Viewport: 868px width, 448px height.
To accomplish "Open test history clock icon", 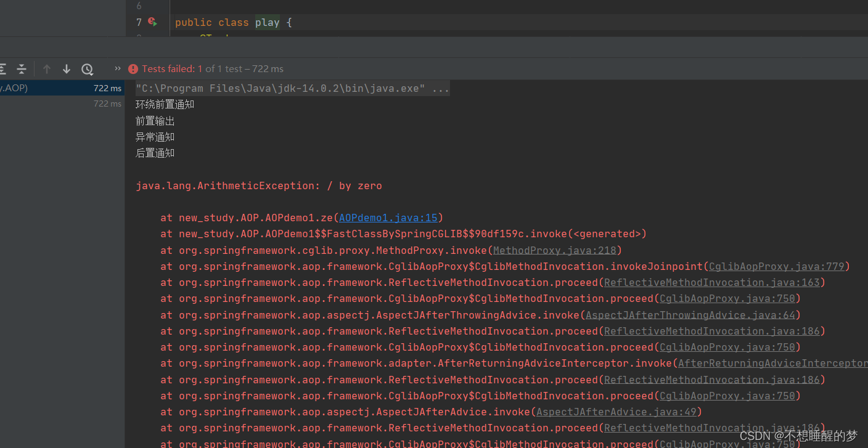I will [x=87, y=69].
